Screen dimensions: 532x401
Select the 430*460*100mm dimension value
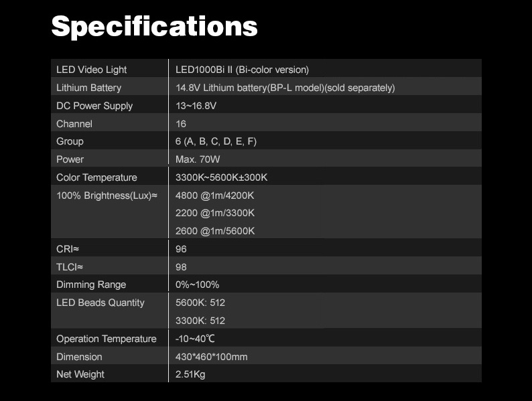tap(211, 357)
